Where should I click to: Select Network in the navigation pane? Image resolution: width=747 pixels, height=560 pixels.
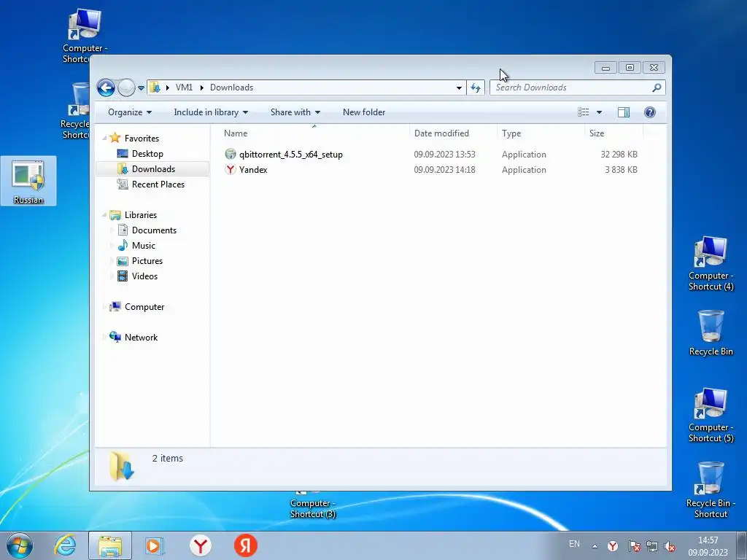141,338
